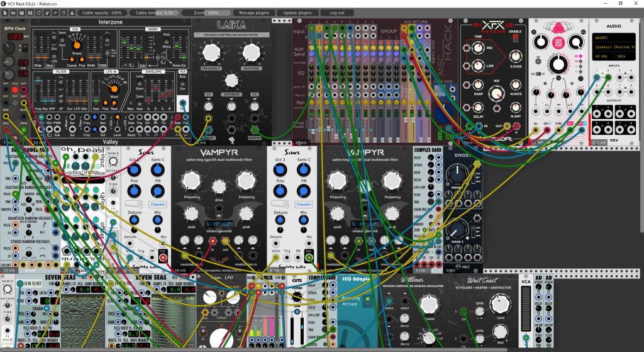Click the XFX Reverb MID time knob
The image size is (644, 352).
[x=478, y=48]
